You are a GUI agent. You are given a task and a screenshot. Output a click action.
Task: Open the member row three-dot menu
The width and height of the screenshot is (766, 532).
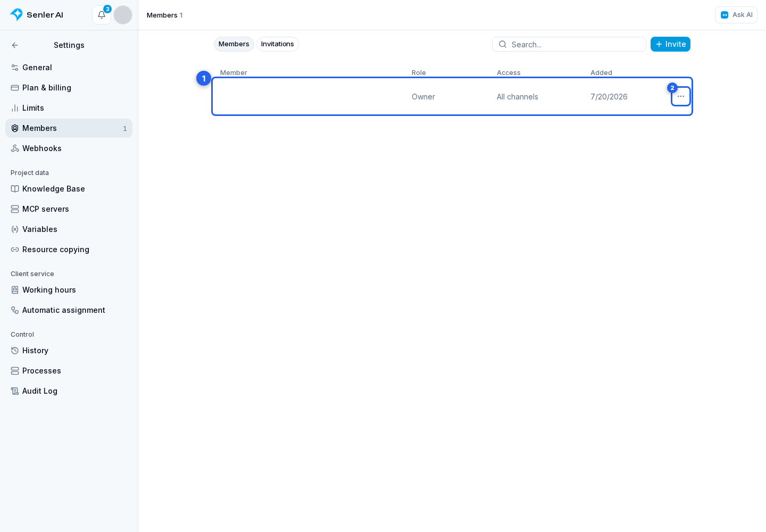click(x=681, y=96)
